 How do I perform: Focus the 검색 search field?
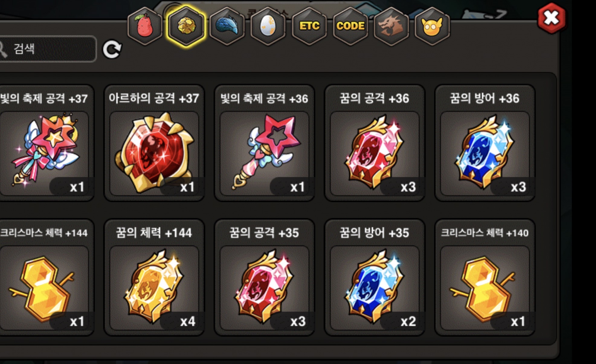48,49
